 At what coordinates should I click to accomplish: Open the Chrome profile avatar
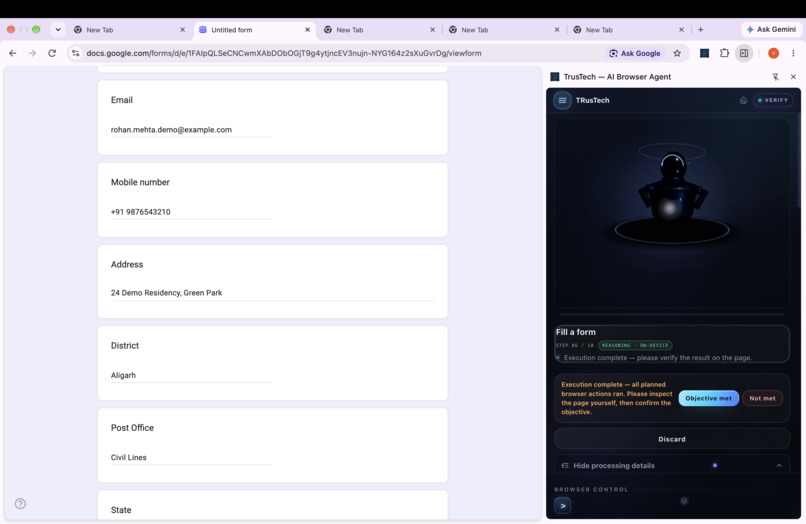coord(773,53)
